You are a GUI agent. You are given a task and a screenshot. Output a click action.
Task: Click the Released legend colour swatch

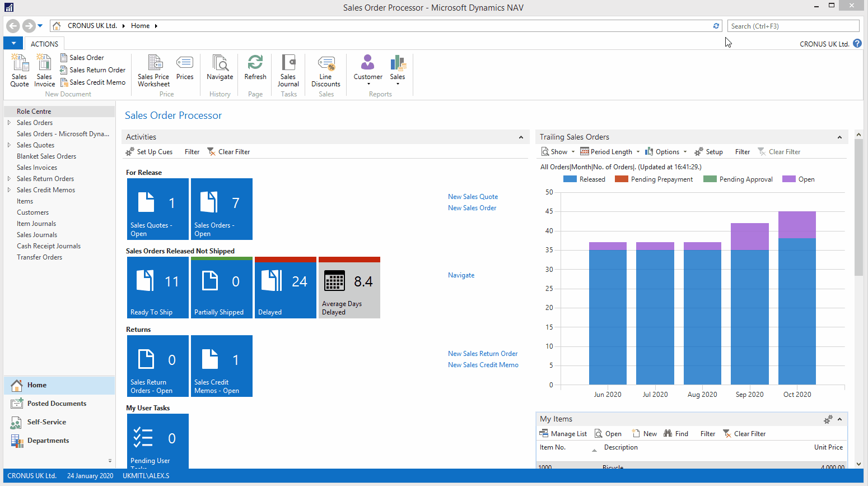click(570, 179)
